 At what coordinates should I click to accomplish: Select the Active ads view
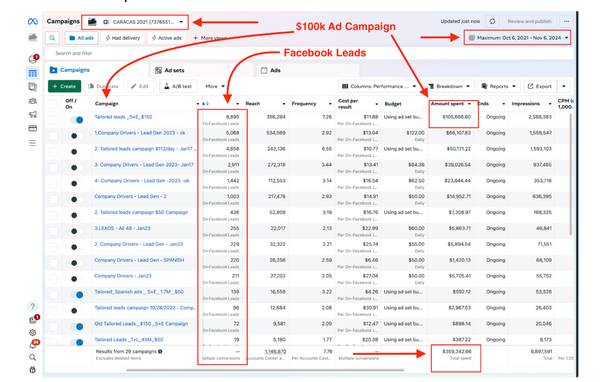point(166,38)
